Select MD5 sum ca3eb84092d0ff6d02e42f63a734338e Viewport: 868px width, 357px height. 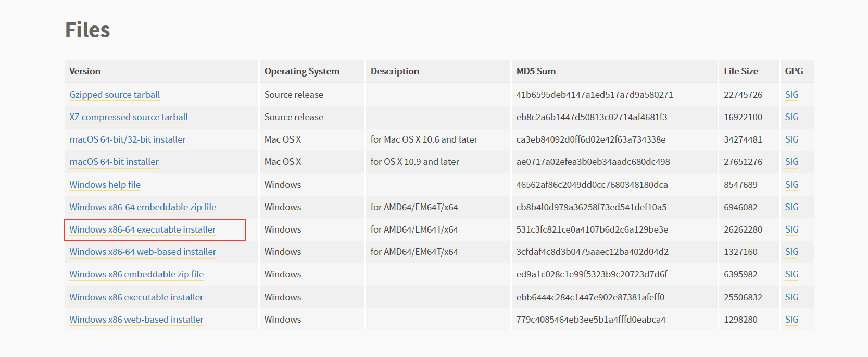point(591,139)
